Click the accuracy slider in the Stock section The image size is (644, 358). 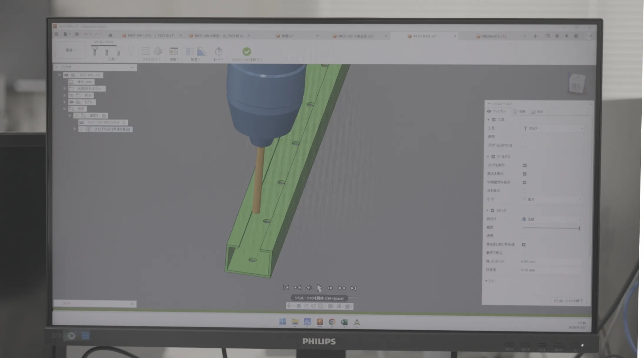tap(551, 228)
